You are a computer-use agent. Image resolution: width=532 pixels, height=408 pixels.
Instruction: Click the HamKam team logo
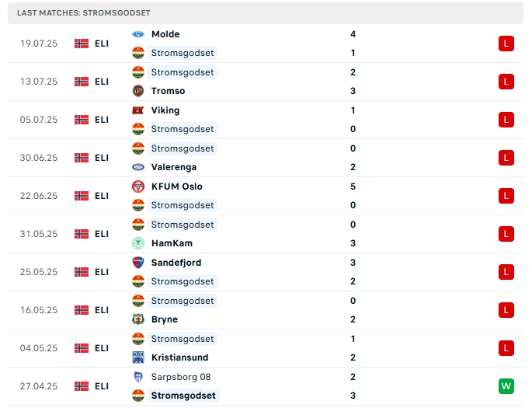[138, 243]
